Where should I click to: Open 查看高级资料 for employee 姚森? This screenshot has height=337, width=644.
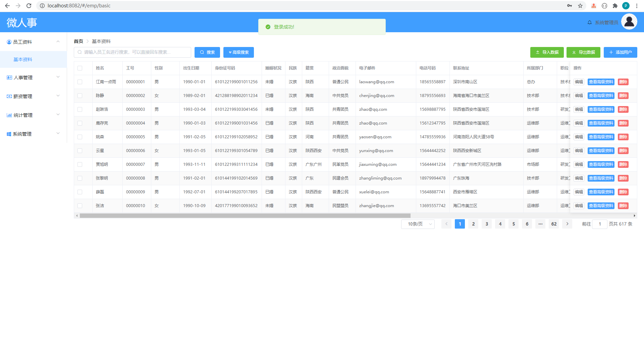tap(601, 137)
